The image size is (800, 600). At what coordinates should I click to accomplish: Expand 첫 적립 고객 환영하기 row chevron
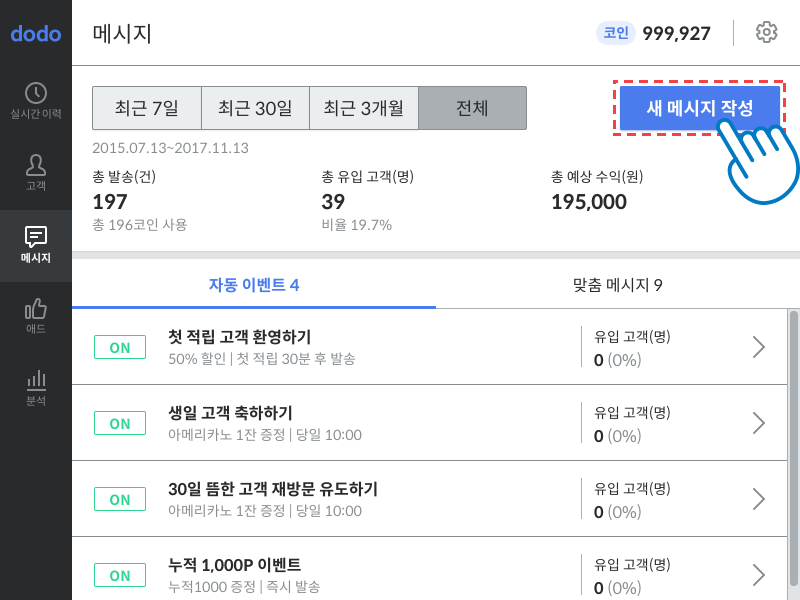(759, 347)
